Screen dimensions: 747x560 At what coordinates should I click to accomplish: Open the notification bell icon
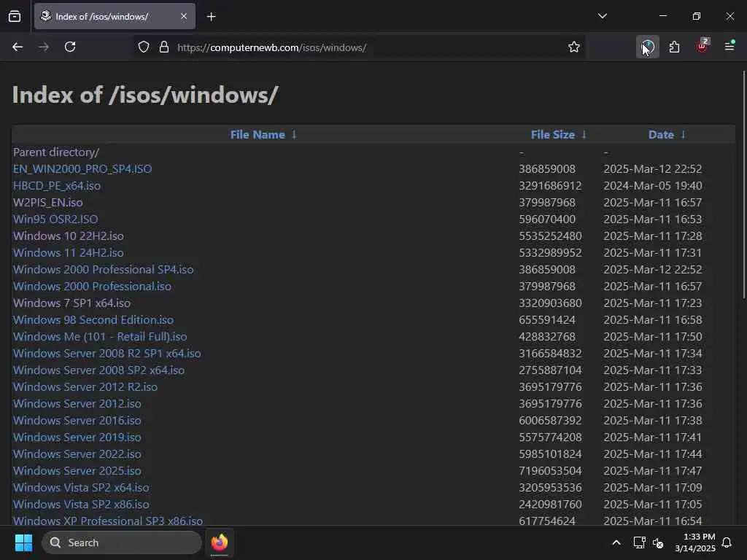(727, 542)
